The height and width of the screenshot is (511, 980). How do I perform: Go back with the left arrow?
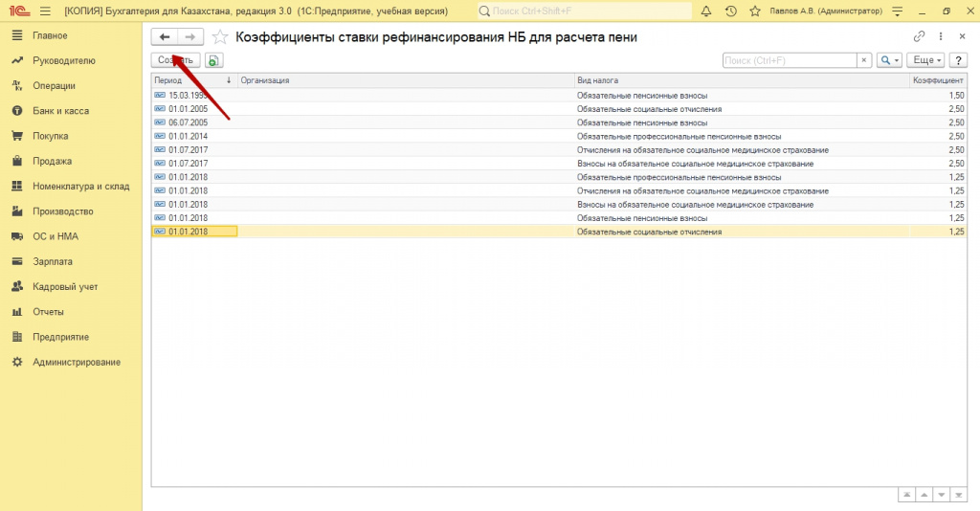point(165,37)
